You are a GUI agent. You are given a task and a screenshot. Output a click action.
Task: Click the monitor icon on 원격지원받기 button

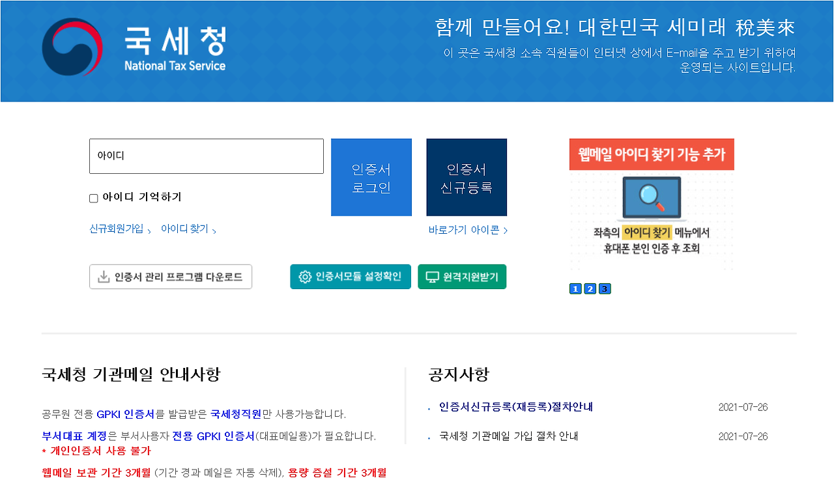pyautogui.click(x=432, y=277)
